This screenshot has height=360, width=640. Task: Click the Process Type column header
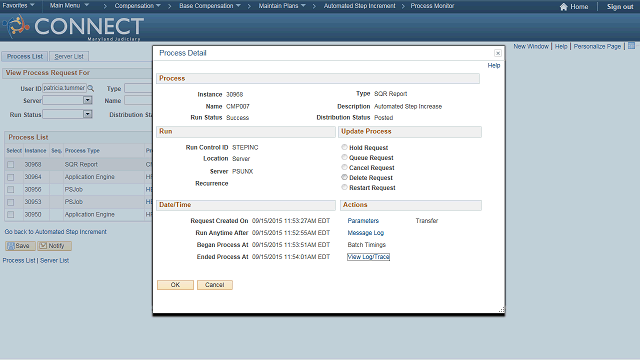(x=82, y=151)
